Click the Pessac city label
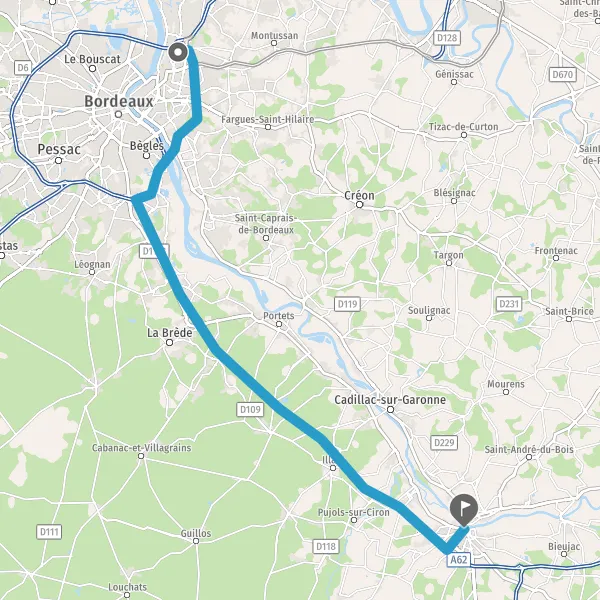The width and height of the screenshot is (600, 600). coord(59,149)
